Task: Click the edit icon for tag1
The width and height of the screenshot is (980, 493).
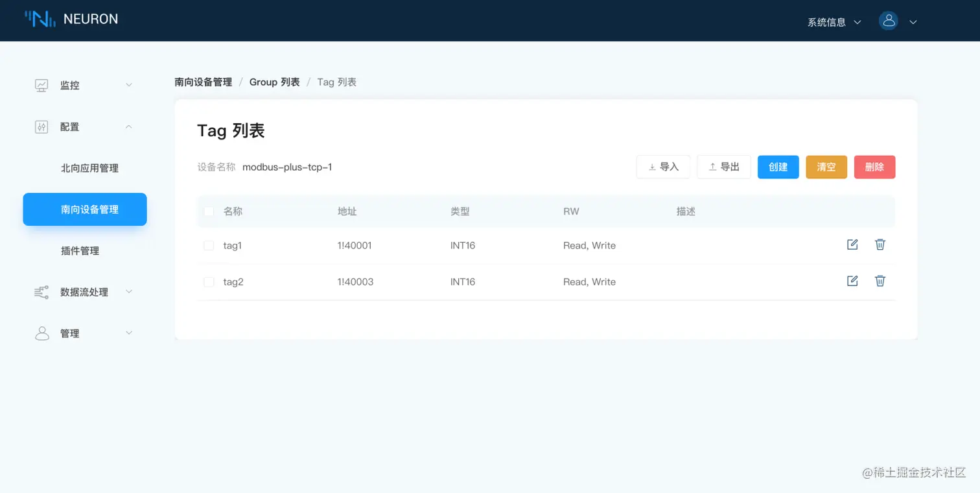Action: (852, 245)
